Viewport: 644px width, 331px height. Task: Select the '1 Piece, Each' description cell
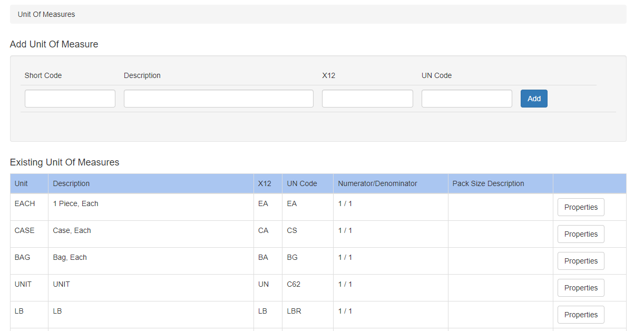click(x=151, y=207)
